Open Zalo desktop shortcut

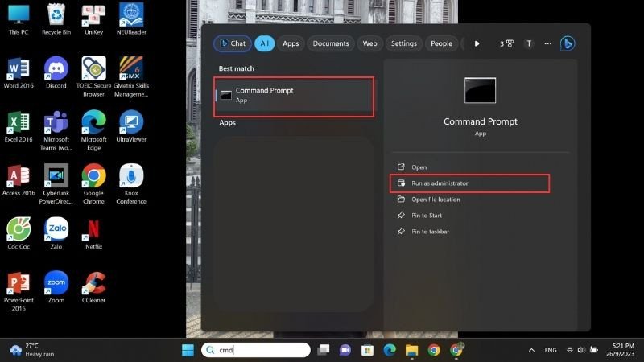56,233
